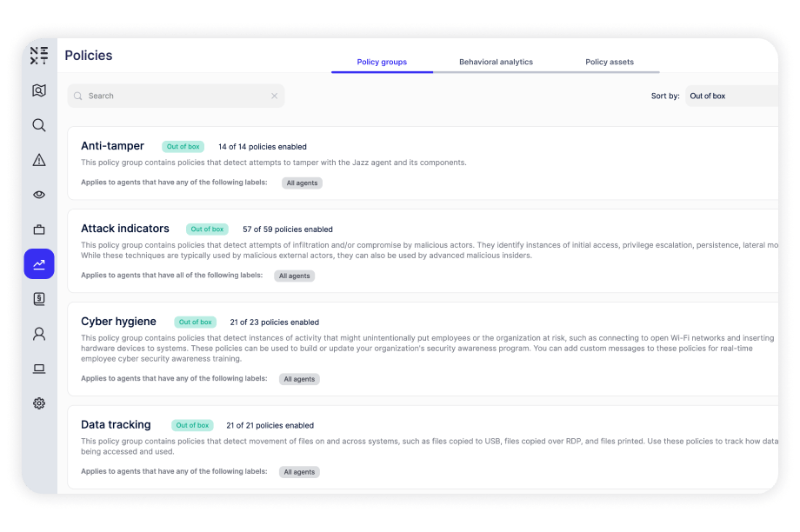
Task: Click '57 of 59 policies enabled' text
Action: [287, 229]
